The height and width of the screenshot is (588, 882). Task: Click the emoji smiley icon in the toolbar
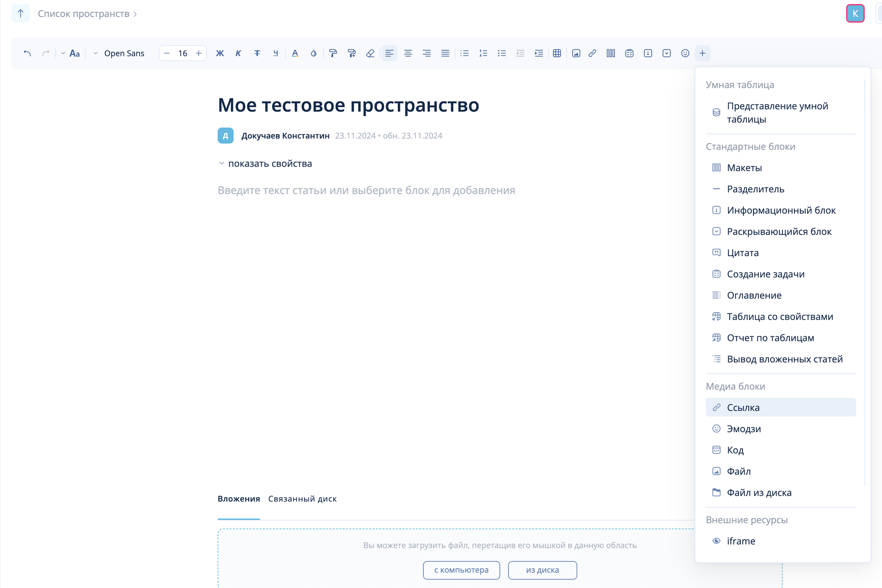685,53
